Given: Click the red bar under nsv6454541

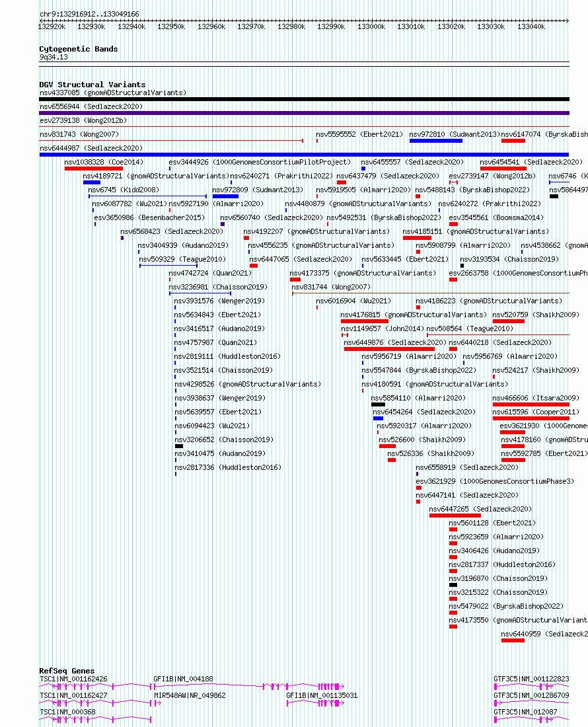Looking at the screenshot, I should [x=503, y=169].
